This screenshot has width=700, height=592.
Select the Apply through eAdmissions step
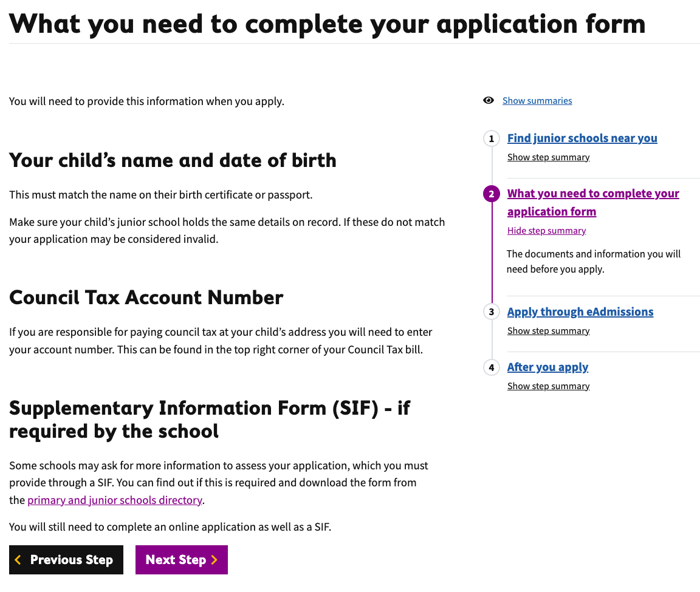tap(580, 311)
